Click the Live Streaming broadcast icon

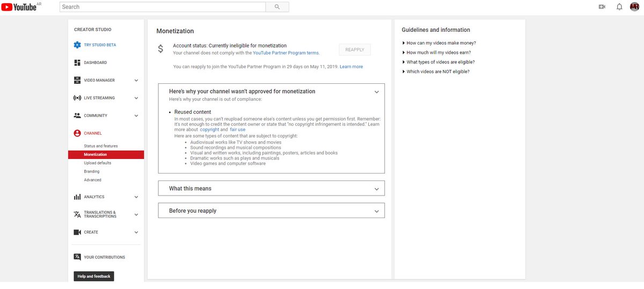(77, 98)
